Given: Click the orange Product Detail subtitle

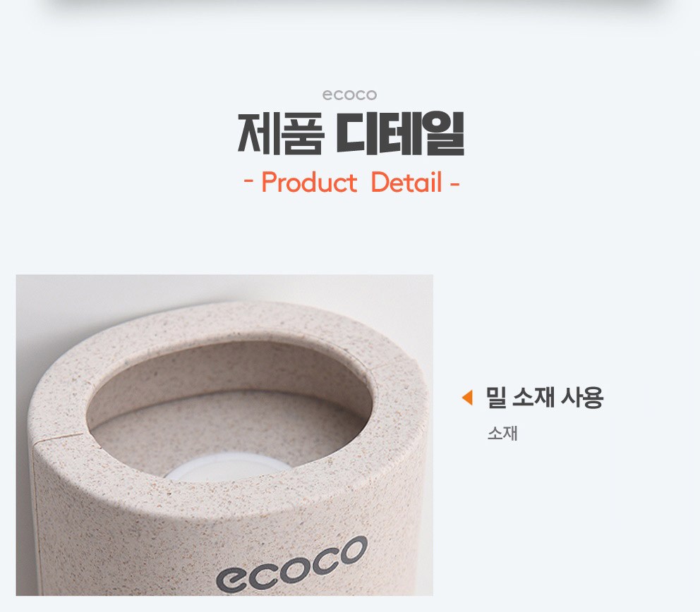Looking at the screenshot, I should click(x=352, y=183).
